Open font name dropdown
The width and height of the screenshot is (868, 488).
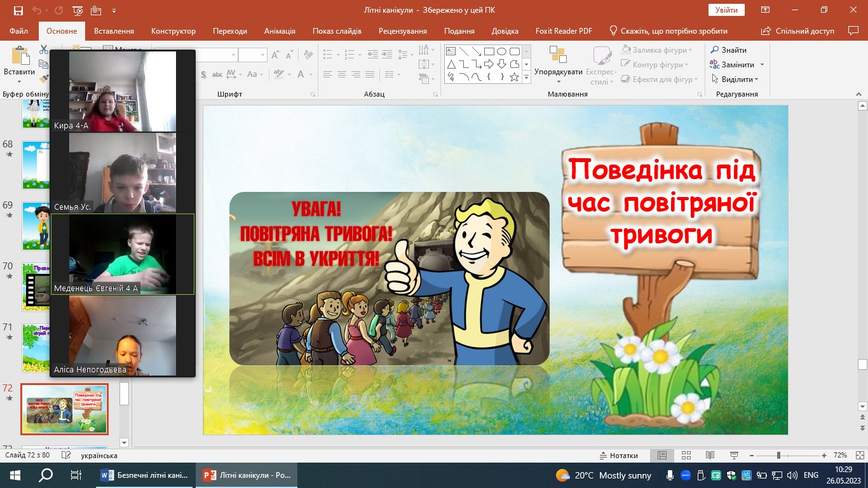[x=234, y=55]
